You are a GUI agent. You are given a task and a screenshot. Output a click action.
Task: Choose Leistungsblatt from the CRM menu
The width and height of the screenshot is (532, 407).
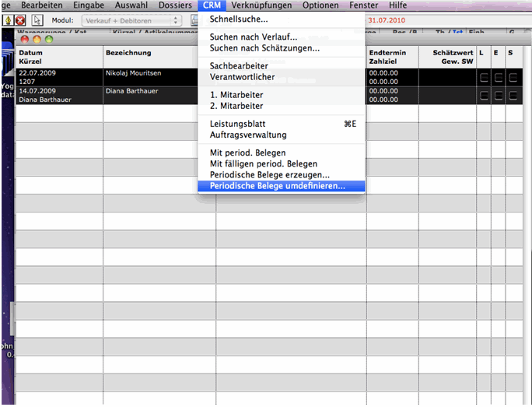click(x=239, y=124)
